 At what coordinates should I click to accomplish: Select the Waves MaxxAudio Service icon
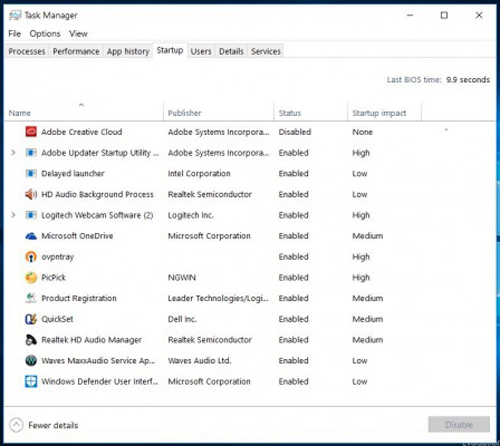click(x=31, y=360)
